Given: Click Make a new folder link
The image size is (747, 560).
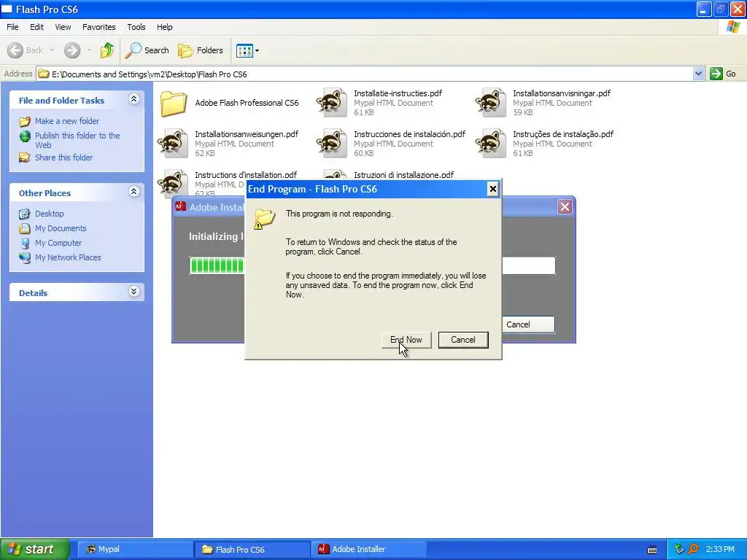Looking at the screenshot, I should (x=66, y=121).
